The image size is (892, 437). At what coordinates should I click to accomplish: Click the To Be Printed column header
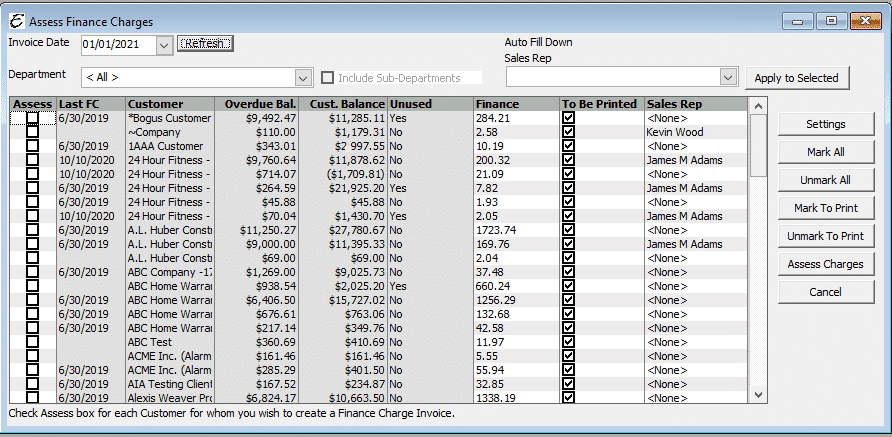coord(602,104)
